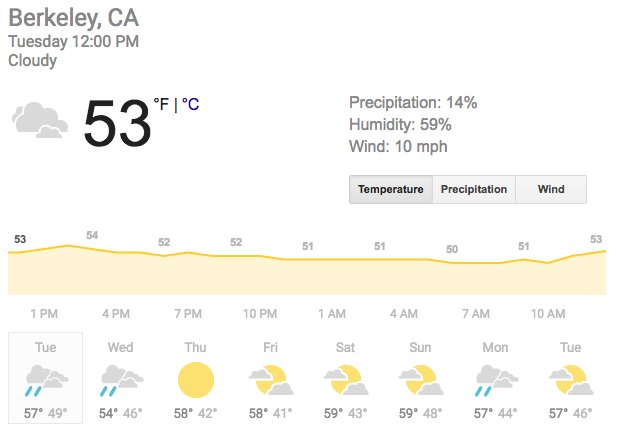The height and width of the screenshot is (442, 617).
Task: Click the 7 PM time label
Action: [x=188, y=314]
